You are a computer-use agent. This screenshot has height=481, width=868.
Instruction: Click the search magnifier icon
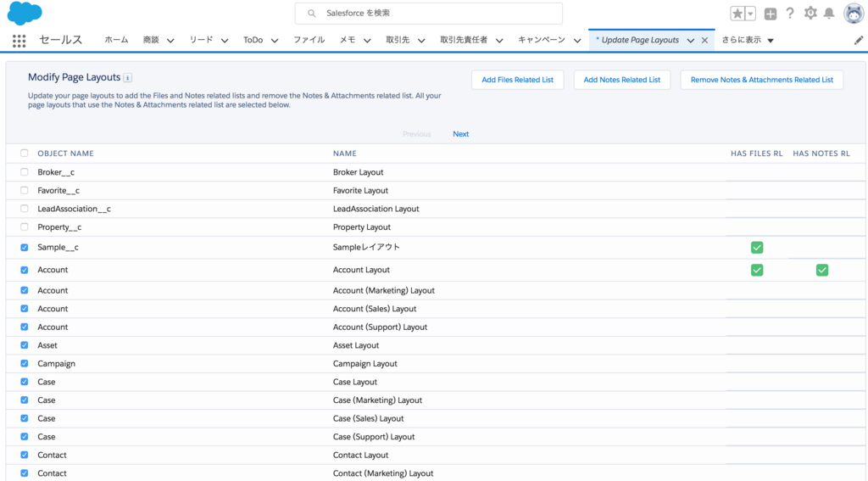pos(312,14)
